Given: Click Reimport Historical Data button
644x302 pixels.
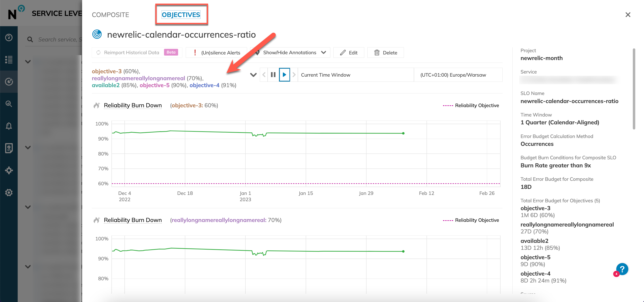Looking at the screenshot, I should [137, 53].
